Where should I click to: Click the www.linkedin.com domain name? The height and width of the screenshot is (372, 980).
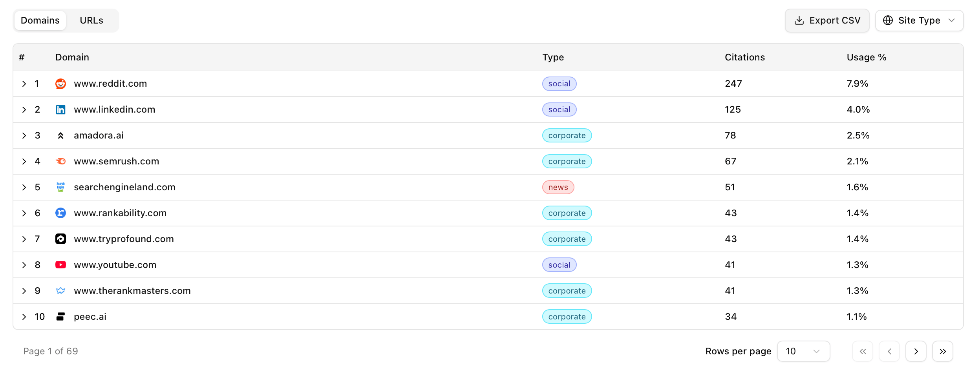pyautogui.click(x=114, y=109)
